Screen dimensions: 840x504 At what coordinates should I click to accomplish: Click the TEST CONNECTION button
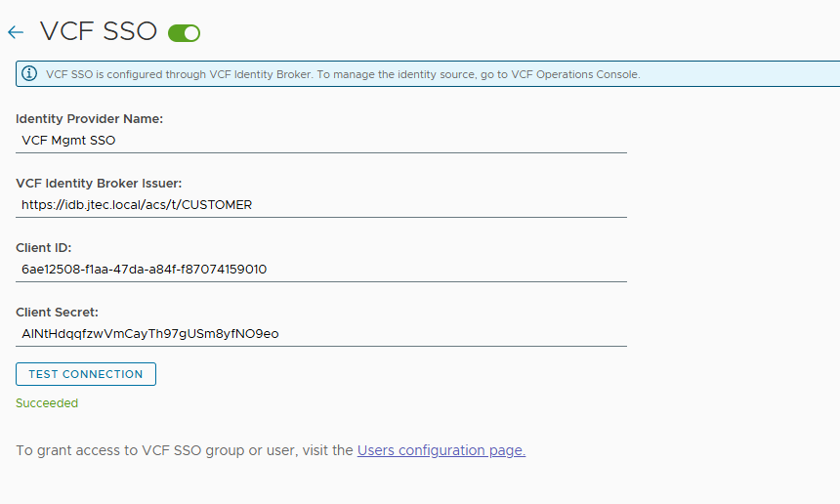coord(86,374)
